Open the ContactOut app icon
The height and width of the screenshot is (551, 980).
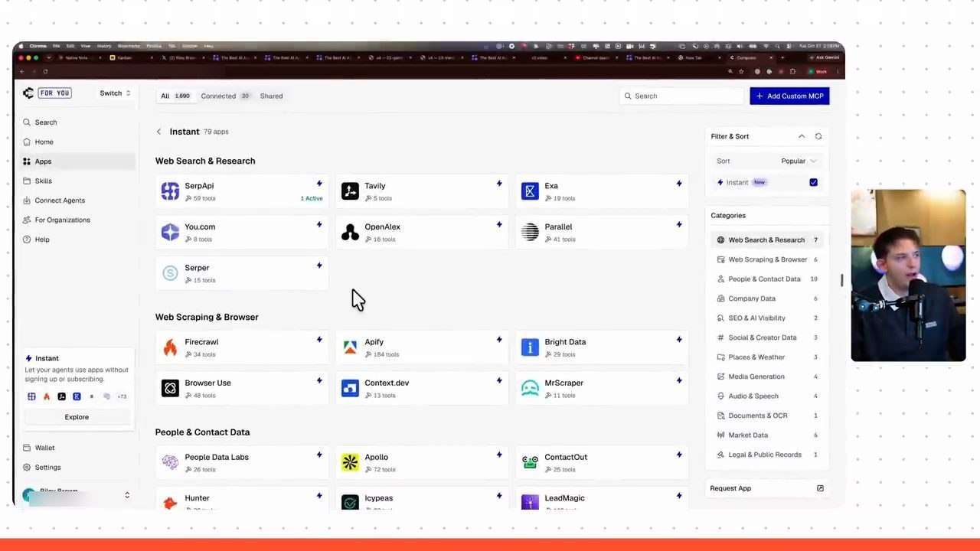pos(530,462)
